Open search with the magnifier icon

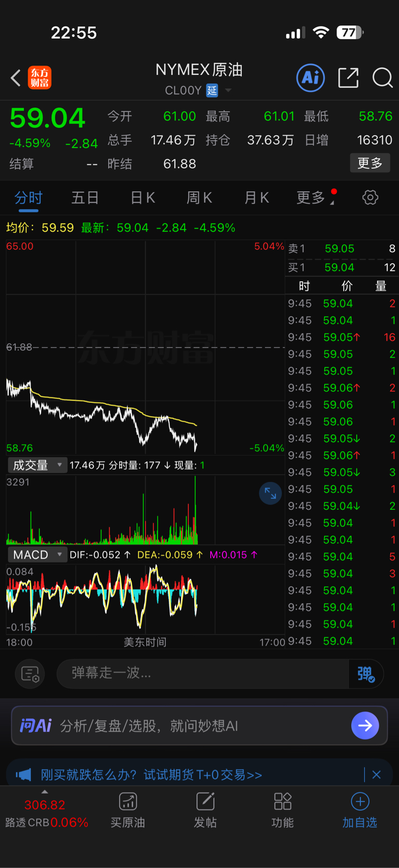pyautogui.click(x=382, y=78)
